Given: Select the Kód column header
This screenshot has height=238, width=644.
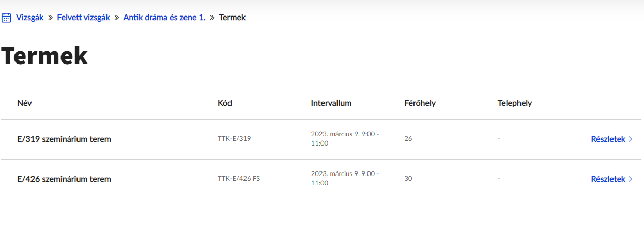Looking at the screenshot, I should point(225,103).
